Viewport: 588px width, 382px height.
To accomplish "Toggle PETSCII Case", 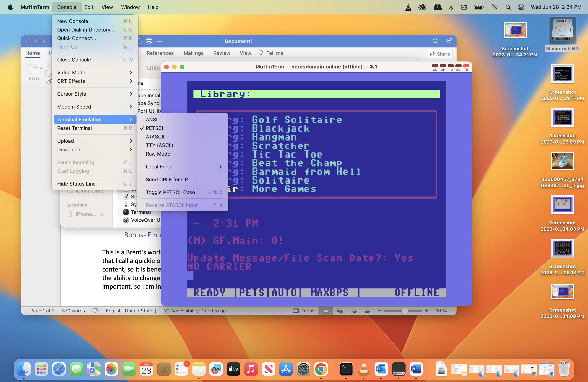I will point(183,192).
